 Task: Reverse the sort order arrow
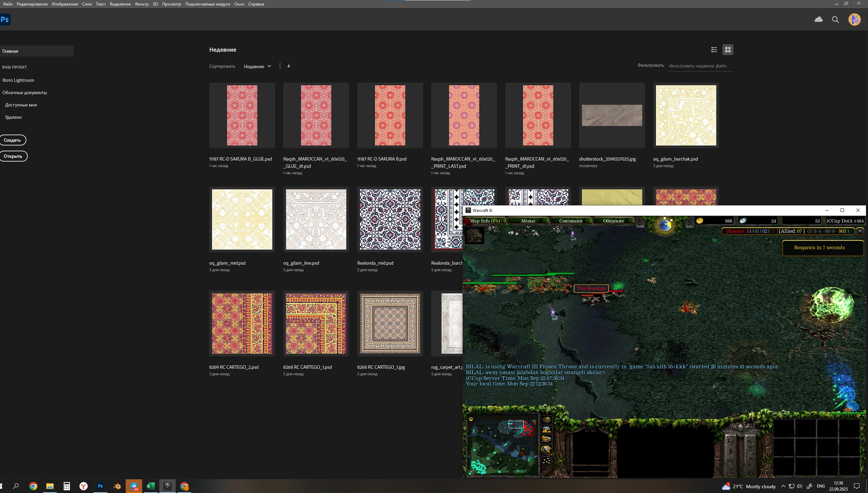click(x=289, y=66)
